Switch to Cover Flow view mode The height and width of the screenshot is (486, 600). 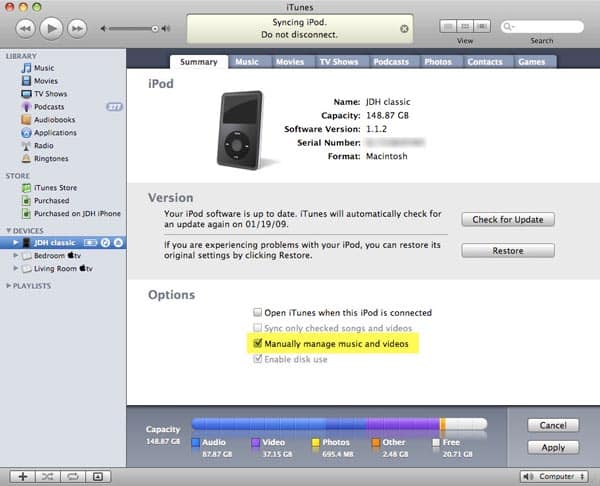tap(482, 26)
